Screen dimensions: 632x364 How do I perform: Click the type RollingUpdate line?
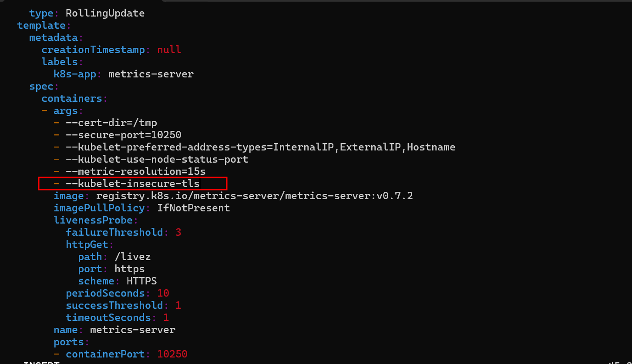(87, 13)
